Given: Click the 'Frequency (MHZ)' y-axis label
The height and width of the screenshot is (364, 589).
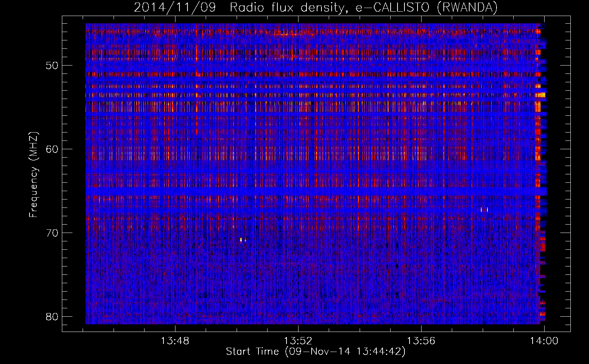Looking at the screenshot, I should (33, 175).
